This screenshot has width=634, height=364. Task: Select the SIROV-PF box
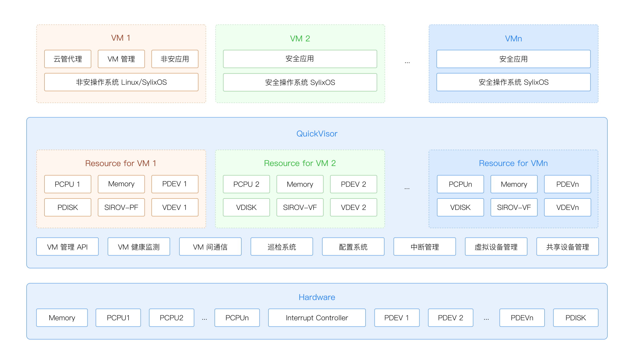click(121, 207)
